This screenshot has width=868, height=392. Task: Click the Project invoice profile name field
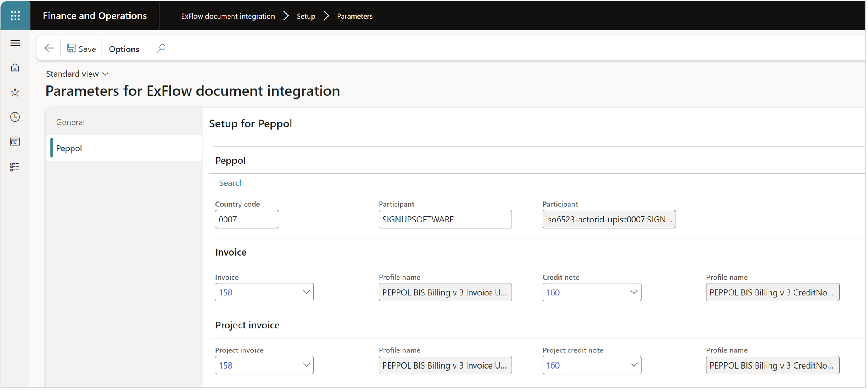point(446,365)
